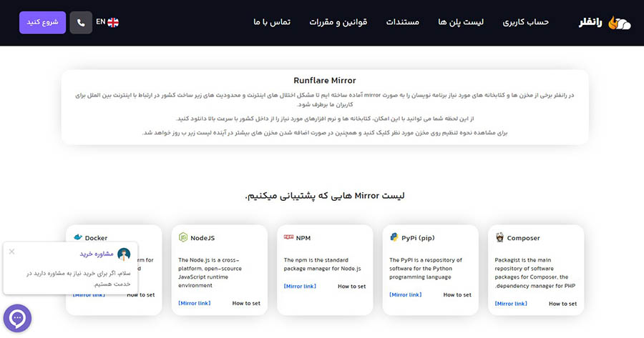
Task: Click the PyPi description text
Action: click(x=426, y=268)
